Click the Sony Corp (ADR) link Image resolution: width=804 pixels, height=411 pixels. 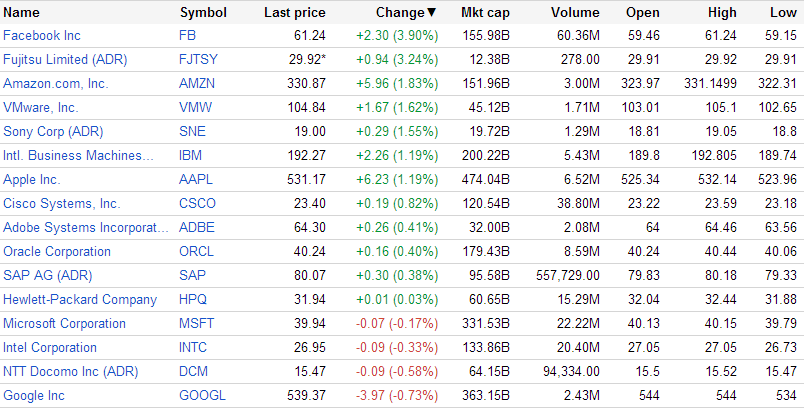coord(53,132)
